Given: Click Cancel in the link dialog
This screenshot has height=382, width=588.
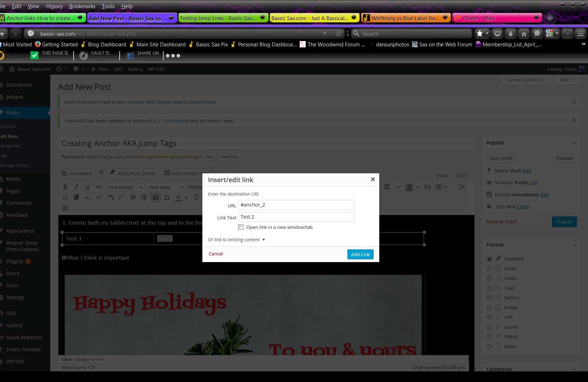Looking at the screenshot, I should tap(215, 254).
